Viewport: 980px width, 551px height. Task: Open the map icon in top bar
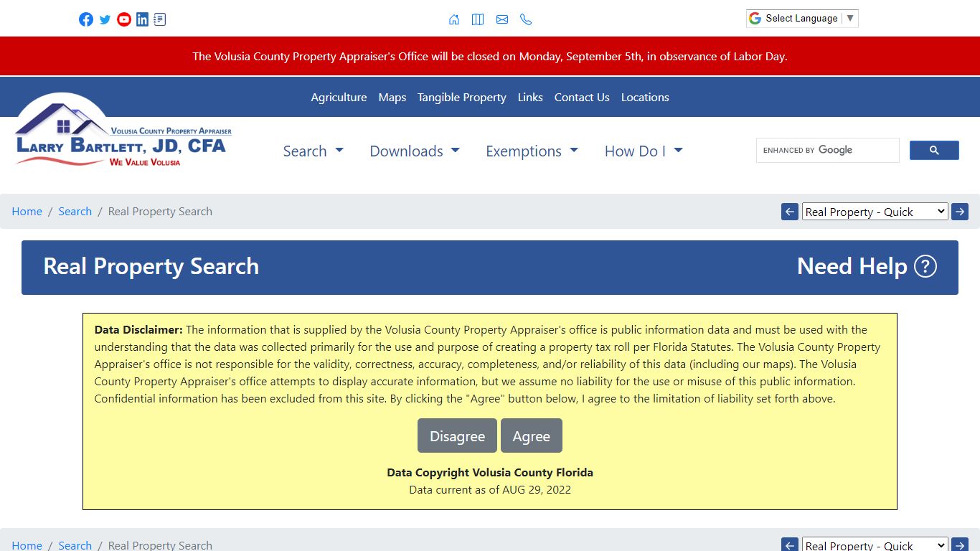coord(478,19)
